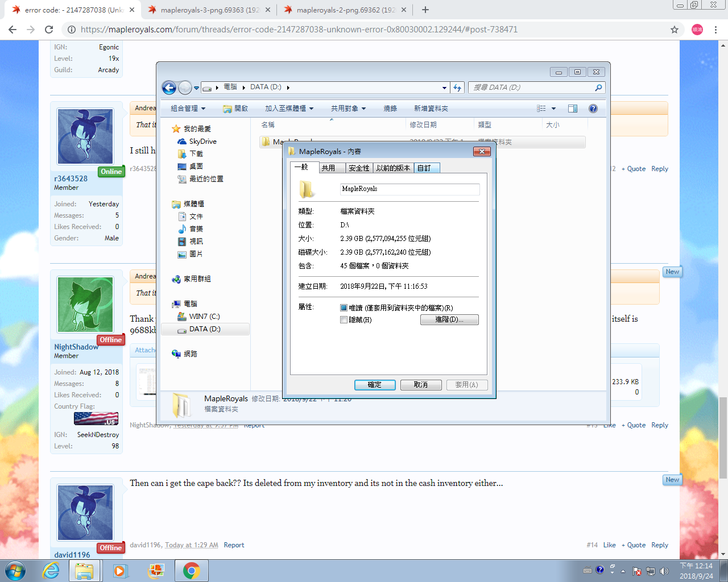Open view options dropdown arrow in Explorer toolbar
The image size is (728, 582).
tap(553, 109)
